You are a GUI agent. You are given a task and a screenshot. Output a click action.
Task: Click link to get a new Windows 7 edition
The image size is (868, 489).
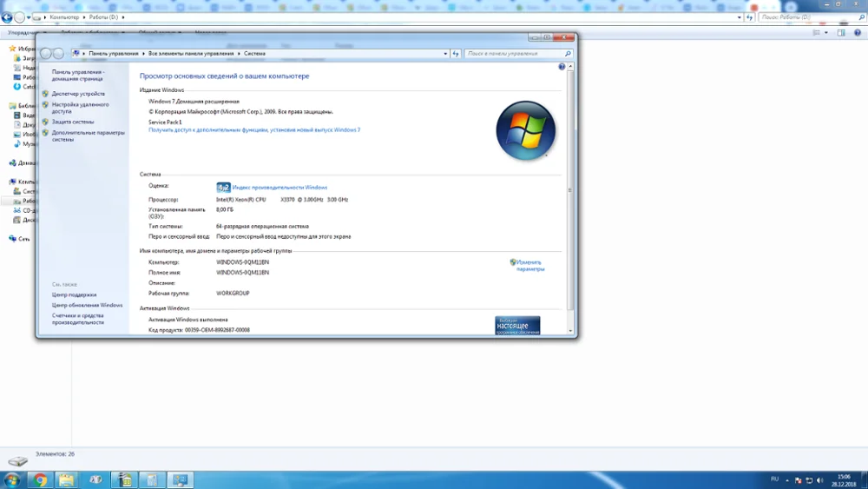click(254, 130)
